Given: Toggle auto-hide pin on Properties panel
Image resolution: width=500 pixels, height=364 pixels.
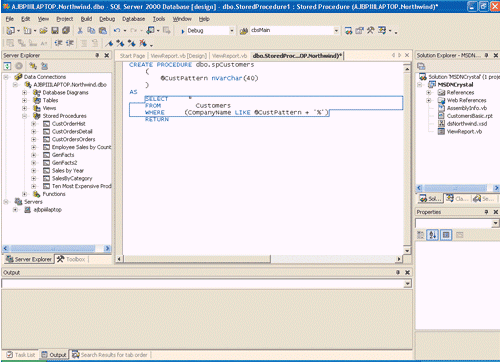Looking at the screenshot, I should coord(487,212).
